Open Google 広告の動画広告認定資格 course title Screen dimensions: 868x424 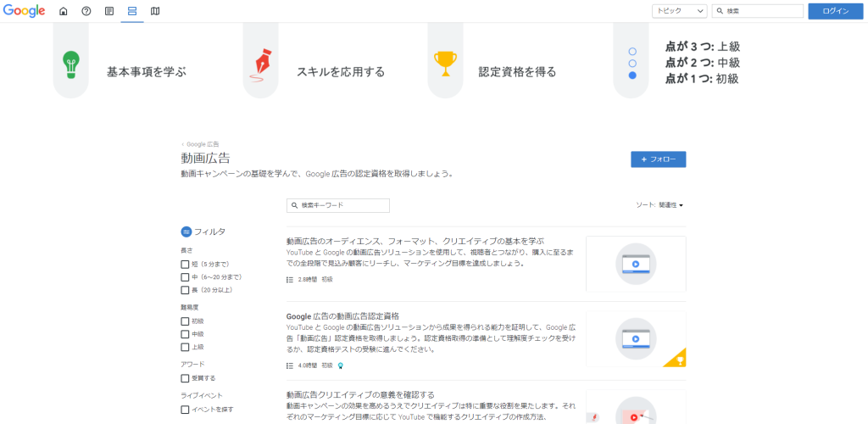(342, 316)
